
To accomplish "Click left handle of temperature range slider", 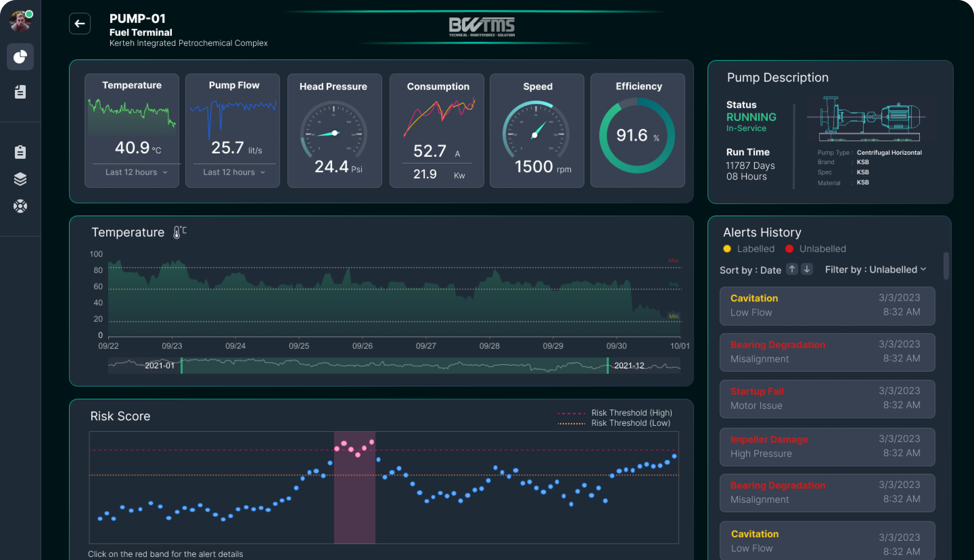I will 182,365.
